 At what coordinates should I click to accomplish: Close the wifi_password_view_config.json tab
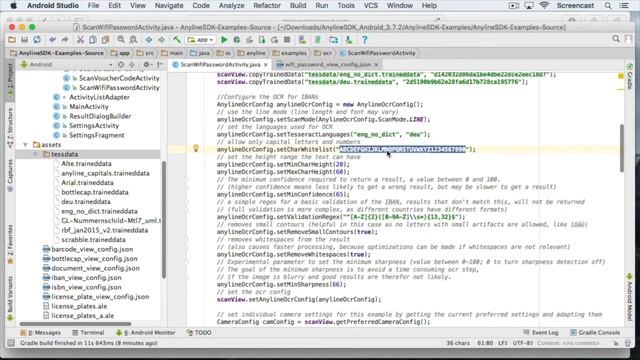click(x=376, y=64)
